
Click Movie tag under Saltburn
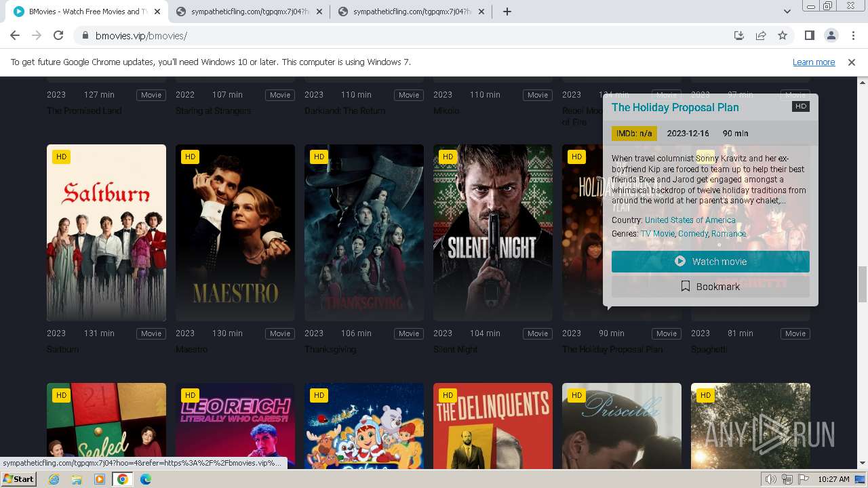point(151,333)
